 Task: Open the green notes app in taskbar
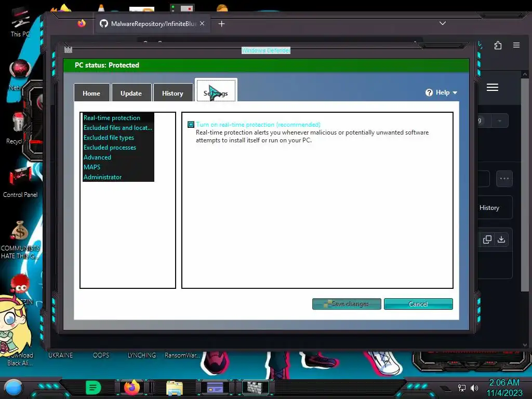[93, 388]
